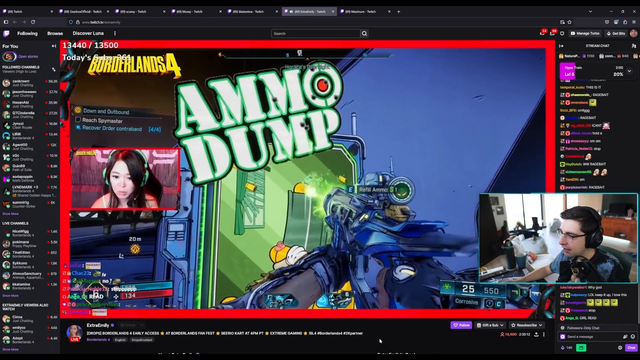Switch to the first Twitch tab
This screenshot has width=640, height=360.
[x=28, y=11]
